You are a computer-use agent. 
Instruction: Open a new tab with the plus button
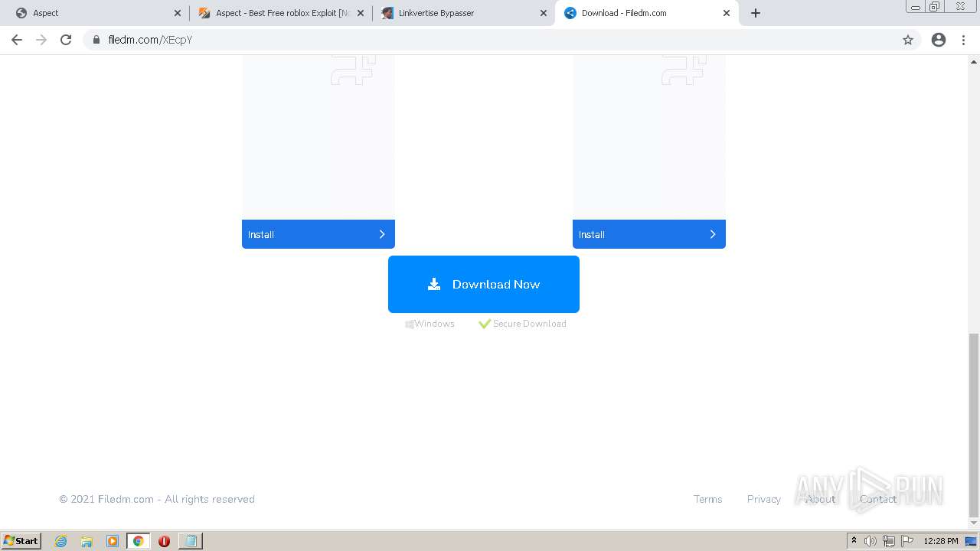[756, 13]
